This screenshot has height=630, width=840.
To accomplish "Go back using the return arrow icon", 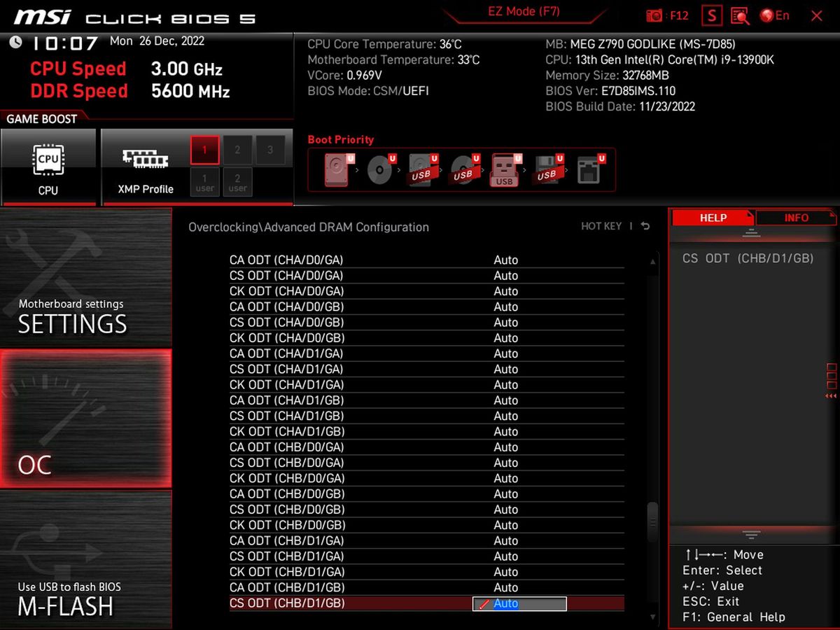I will (645, 226).
